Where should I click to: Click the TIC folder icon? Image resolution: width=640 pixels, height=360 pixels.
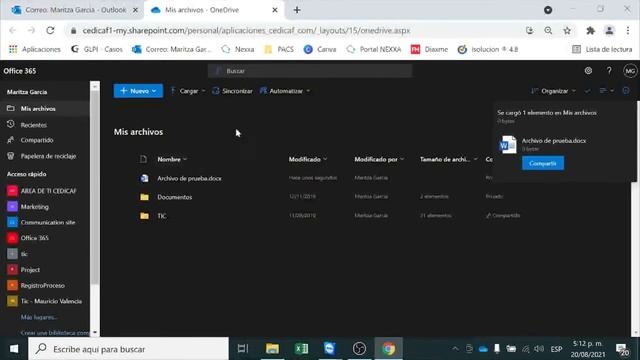tap(144, 216)
